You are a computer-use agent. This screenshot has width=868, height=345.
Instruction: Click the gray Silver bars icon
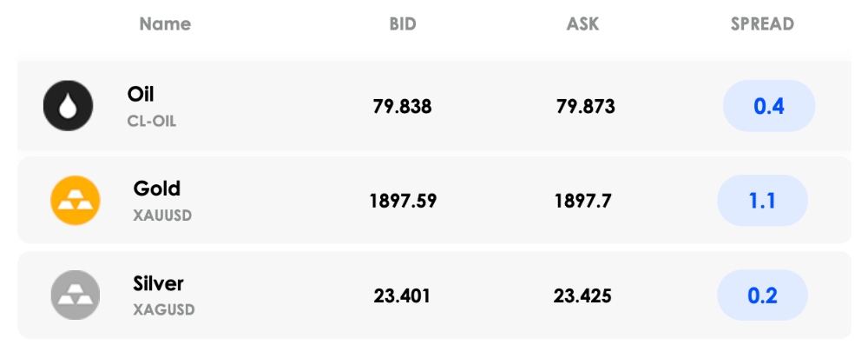click(76, 295)
